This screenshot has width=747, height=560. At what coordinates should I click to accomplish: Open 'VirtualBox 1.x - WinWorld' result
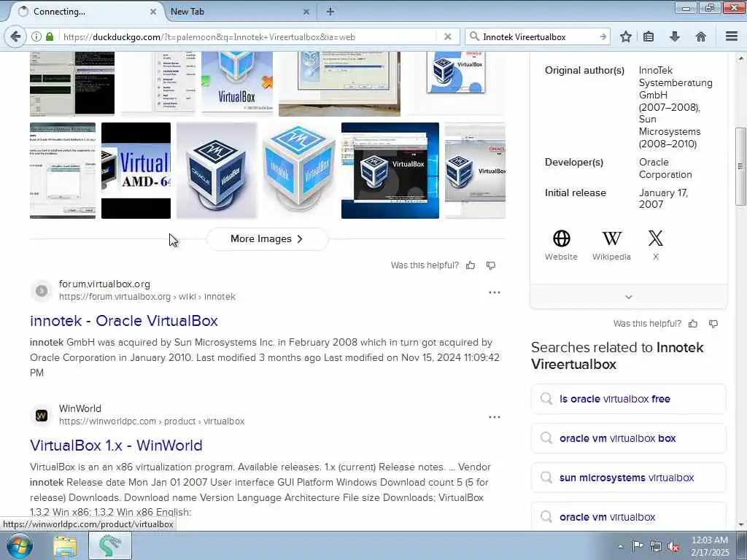[116, 446]
